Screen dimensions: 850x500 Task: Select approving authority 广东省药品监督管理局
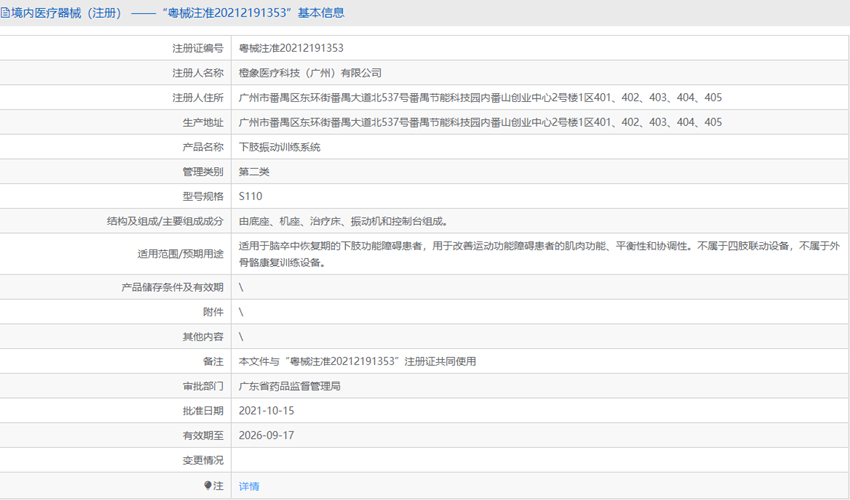[x=289, y=386]
